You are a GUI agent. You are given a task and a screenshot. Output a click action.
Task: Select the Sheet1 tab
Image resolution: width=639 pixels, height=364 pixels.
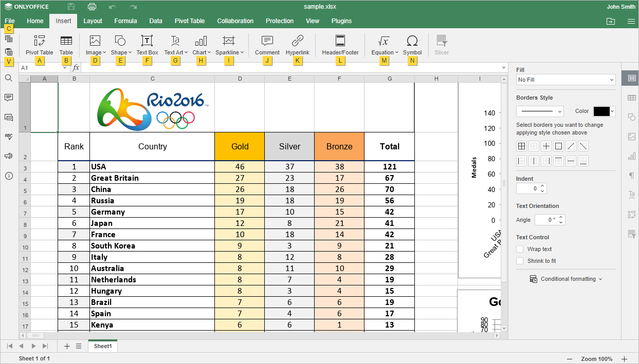pyautogui.click(x=102, y=346)
